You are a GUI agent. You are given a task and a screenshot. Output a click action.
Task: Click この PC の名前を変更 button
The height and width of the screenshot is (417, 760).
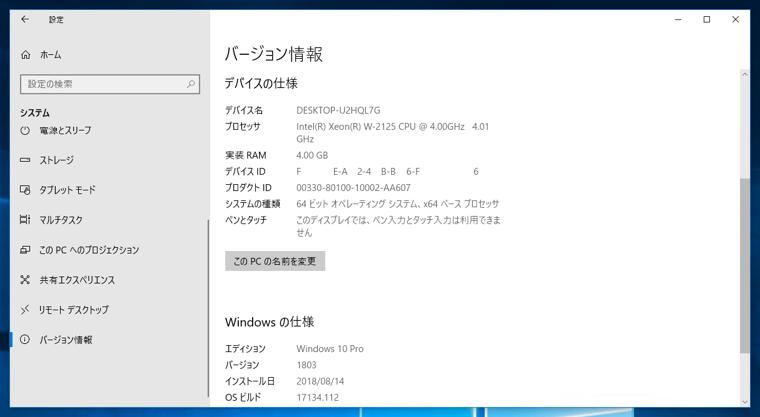click(275, 261)
